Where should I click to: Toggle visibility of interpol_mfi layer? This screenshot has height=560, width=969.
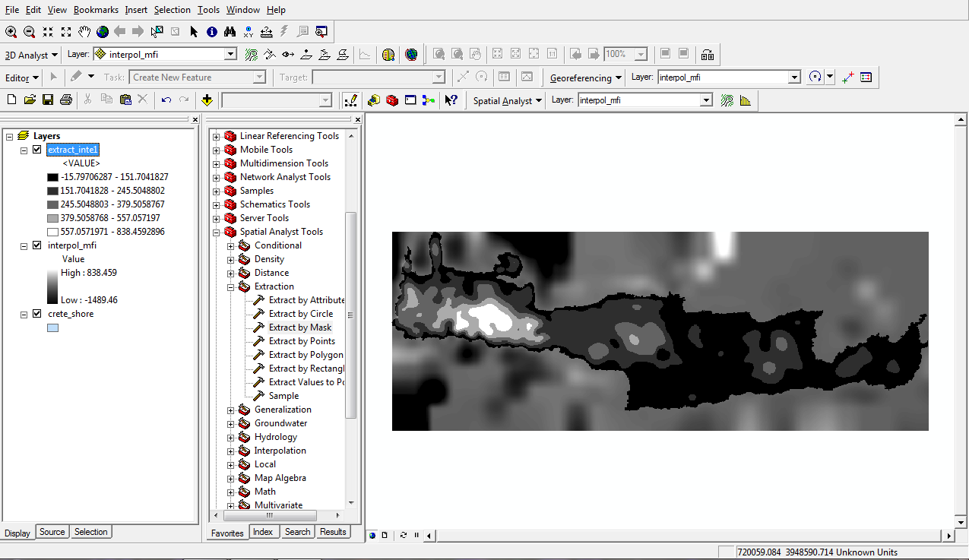click(36, 245)
